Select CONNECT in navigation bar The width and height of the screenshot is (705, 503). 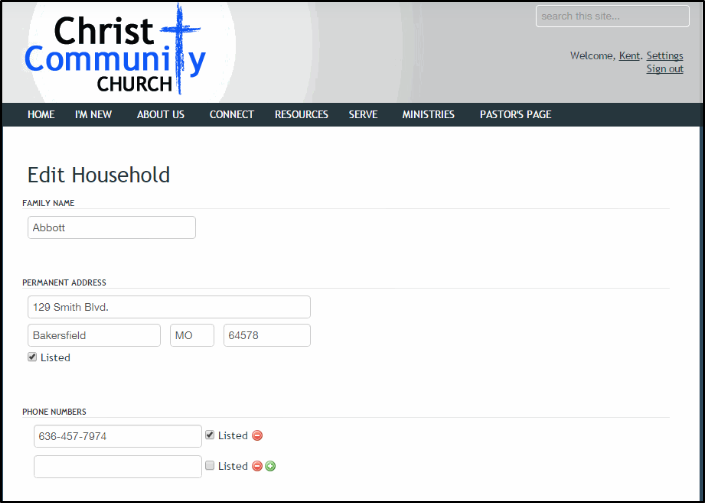[231, 115]
